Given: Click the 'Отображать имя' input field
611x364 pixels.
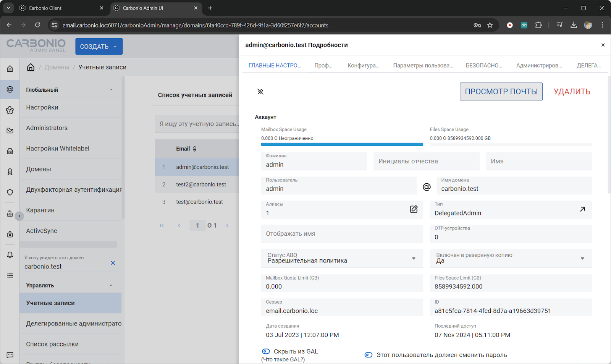Looking at the screenshot, I should coord(342,234).
